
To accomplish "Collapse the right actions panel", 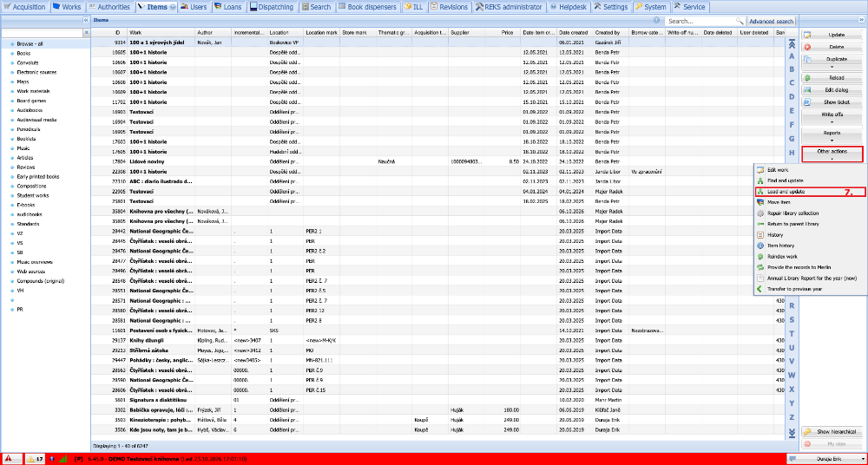I will click(x=861, y=20).
